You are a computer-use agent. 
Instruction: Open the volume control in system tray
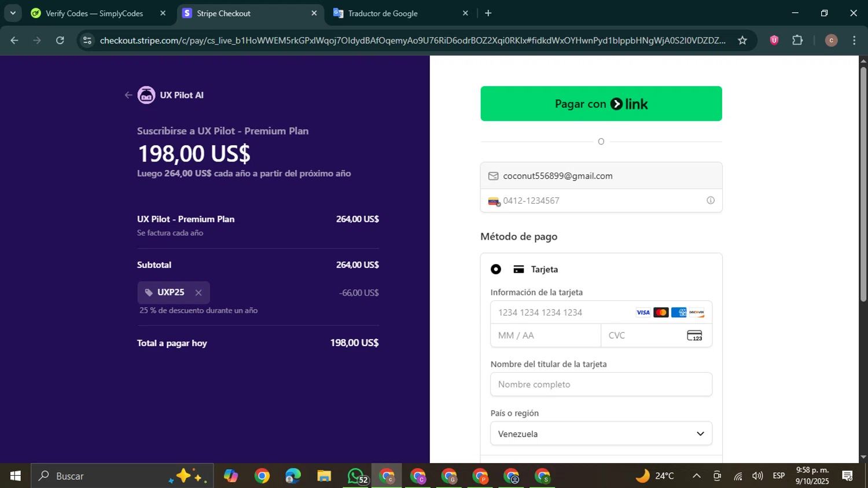pyautogui.click(x=757, y=476)
